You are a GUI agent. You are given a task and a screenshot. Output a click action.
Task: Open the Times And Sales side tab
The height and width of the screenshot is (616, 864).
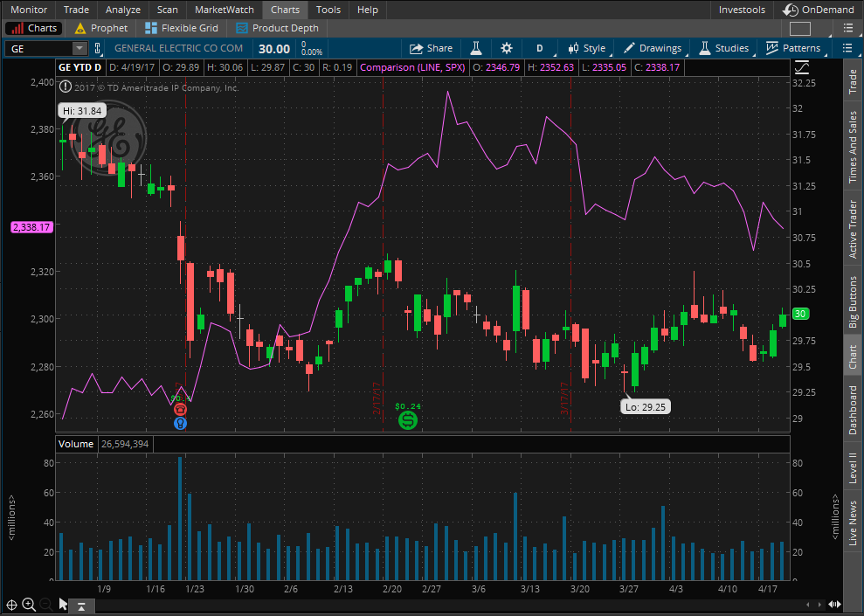(x=853, y=147)
